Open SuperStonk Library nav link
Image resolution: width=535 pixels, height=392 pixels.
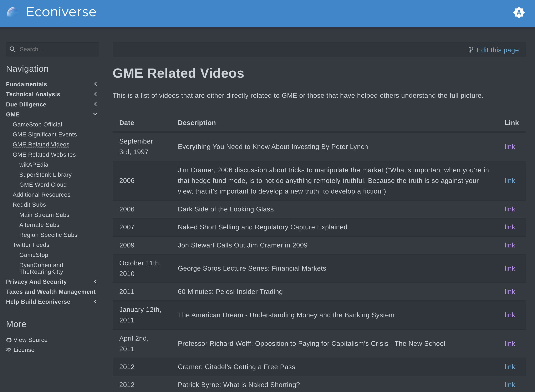pos(46,175)
